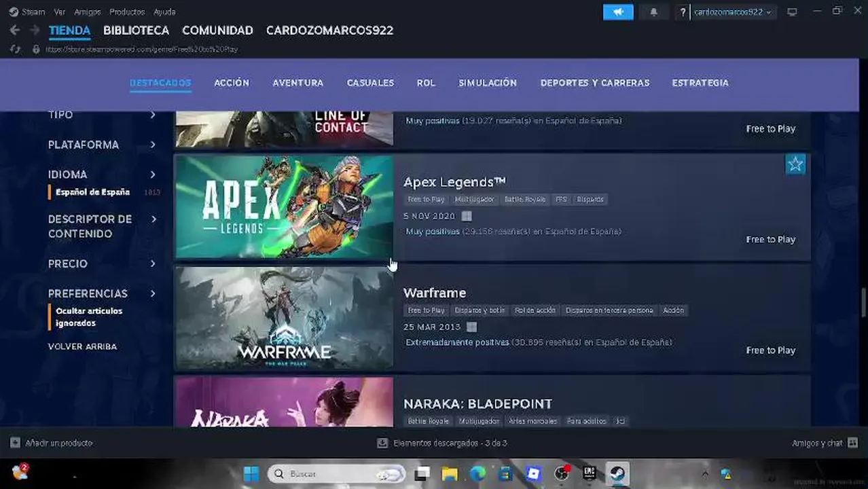Click the Apex Legends cover thumbnail
Screen dimensions: 868x489
(285, 207)
